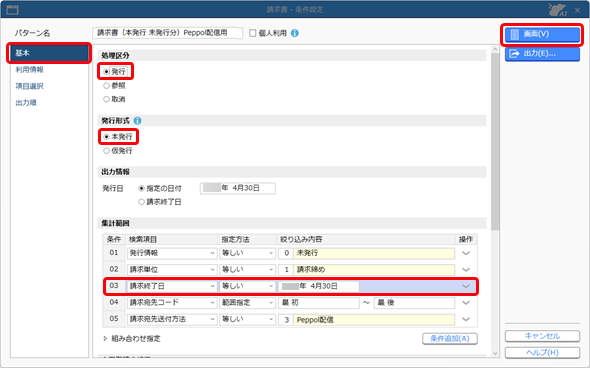Click the 最 初 range start field
The width and height of the screenshot is (590, 368).
[319, 303]
